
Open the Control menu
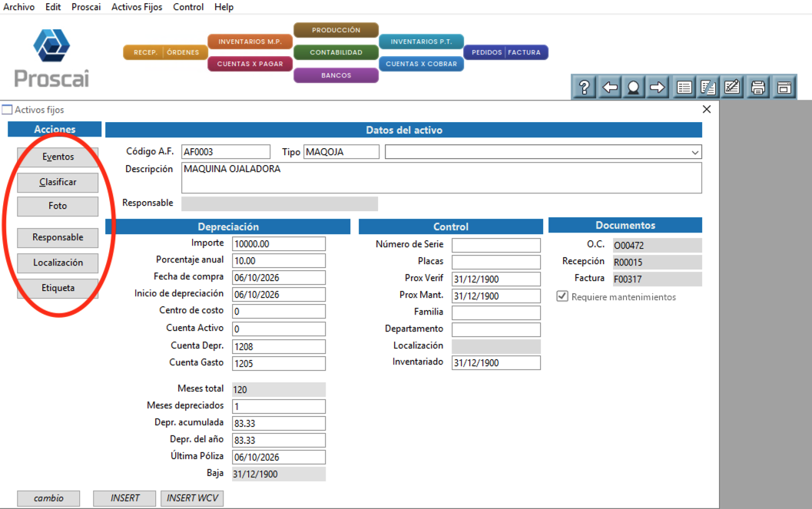188,7
